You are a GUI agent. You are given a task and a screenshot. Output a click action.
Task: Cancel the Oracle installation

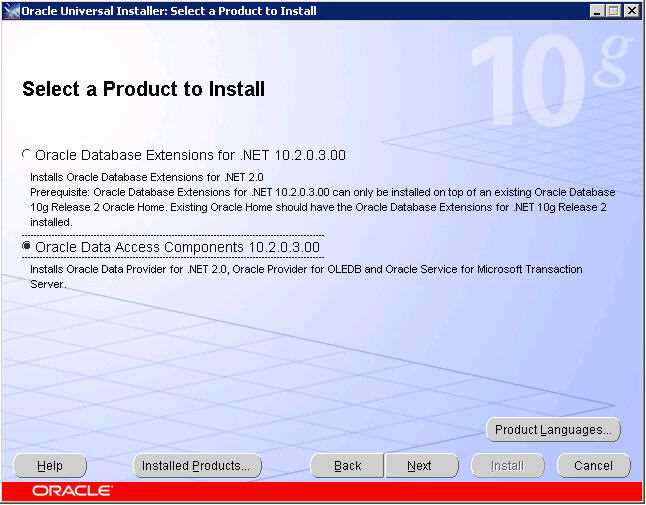tap(593, 465)
